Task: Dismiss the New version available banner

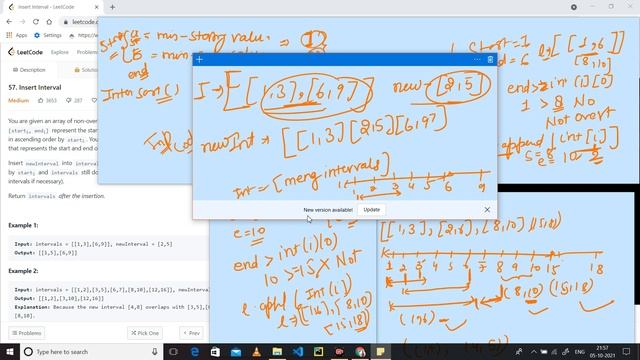Action: [487, 209]
